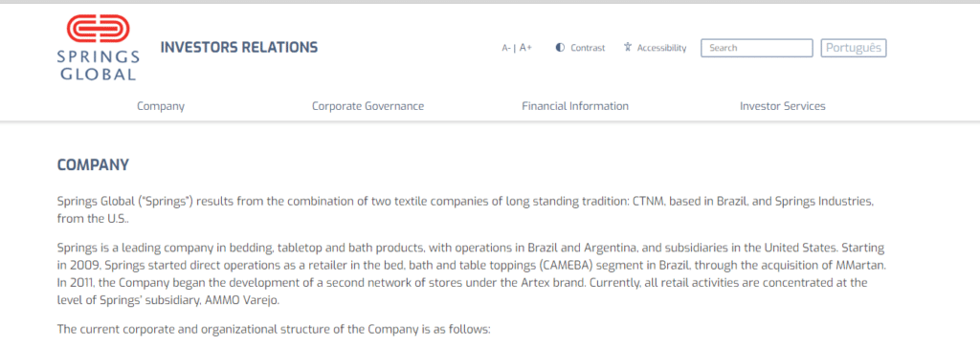
Task: Switch language to Português
Action: [854, 48]
